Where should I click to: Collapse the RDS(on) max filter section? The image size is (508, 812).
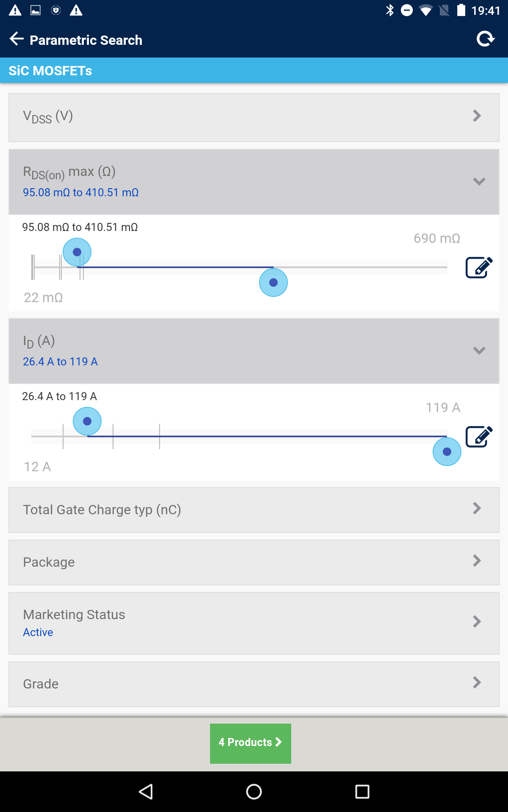(254, 182)
